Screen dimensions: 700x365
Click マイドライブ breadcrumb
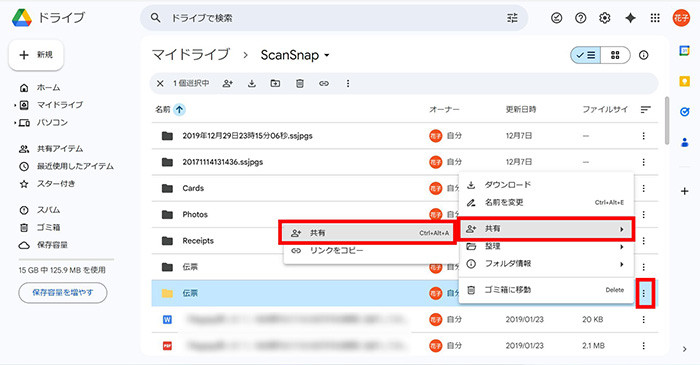(191, 55)
